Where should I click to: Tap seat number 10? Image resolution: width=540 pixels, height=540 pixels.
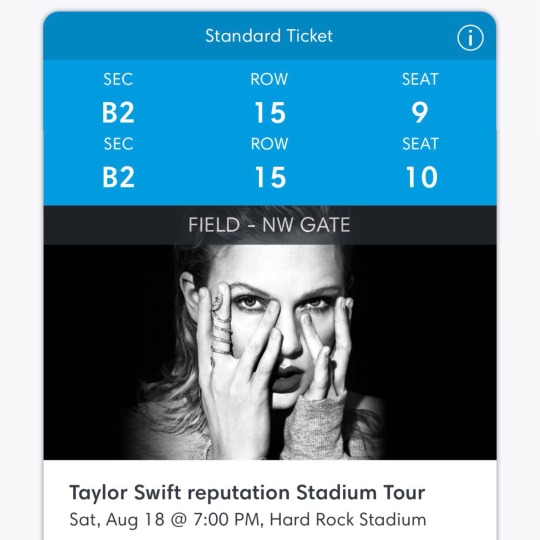click(422, 177)
